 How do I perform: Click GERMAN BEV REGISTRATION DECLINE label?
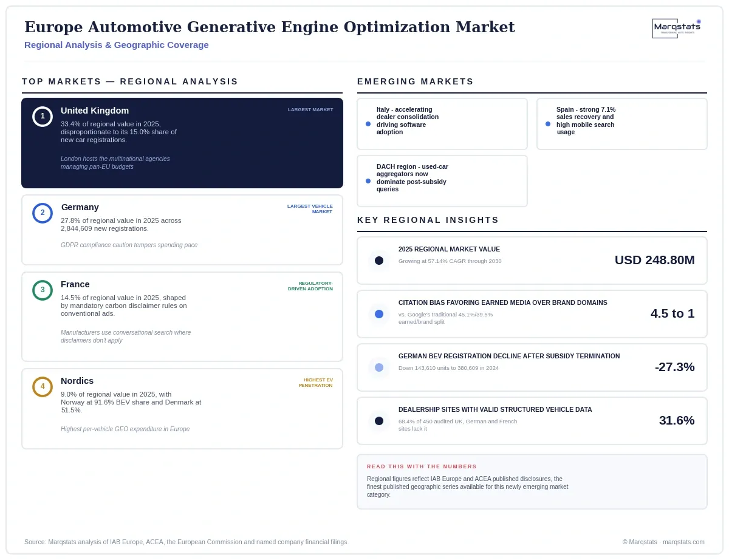509,357
